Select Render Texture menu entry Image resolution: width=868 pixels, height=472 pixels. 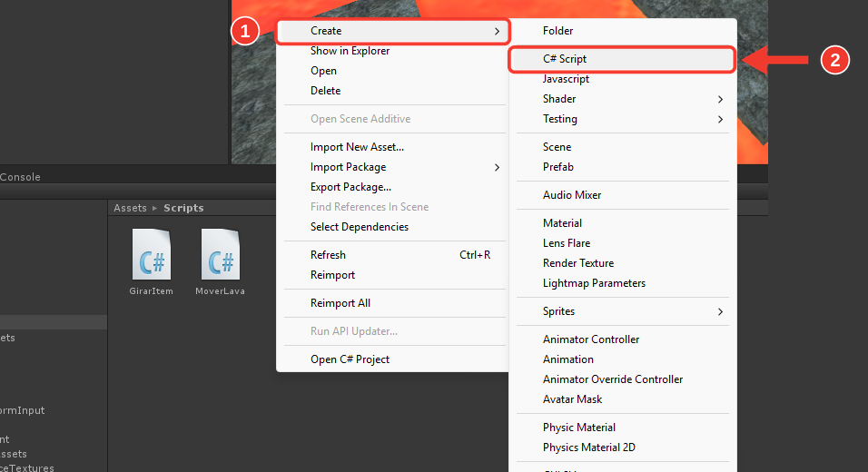(622, 263)
